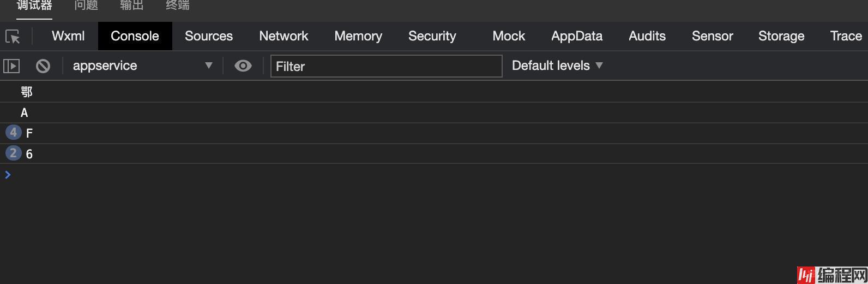868x284 pixels.
Task: Open the appservice context dropdown
Action: coord(142,66)
